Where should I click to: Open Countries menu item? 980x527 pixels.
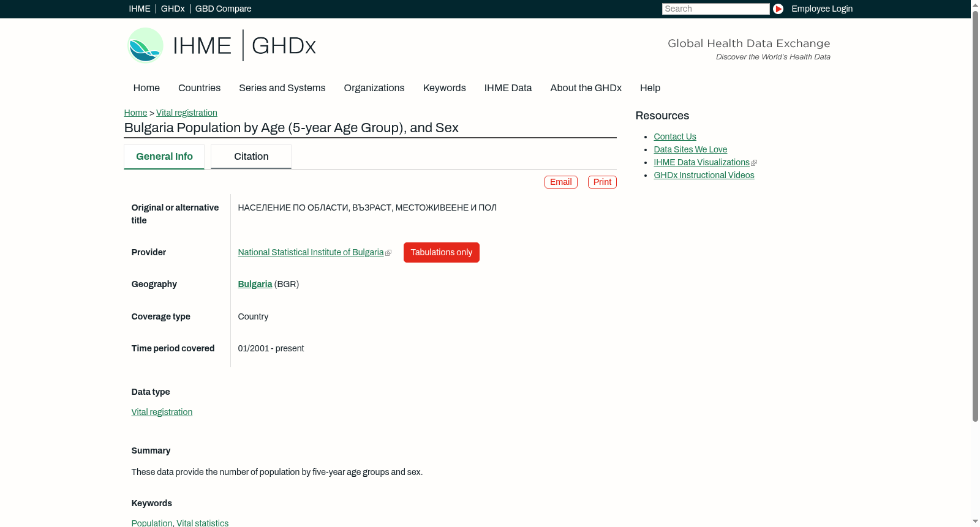click(199, 88)
